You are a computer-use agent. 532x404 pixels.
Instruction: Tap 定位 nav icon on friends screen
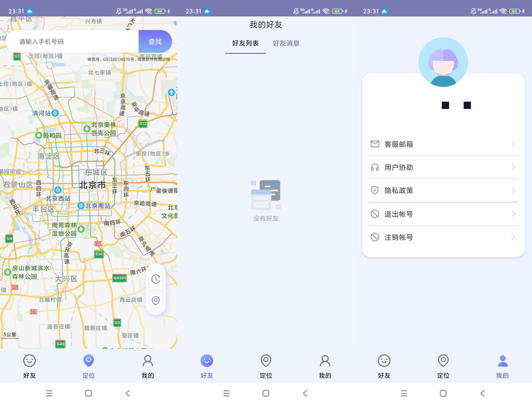tap(266, 361)
